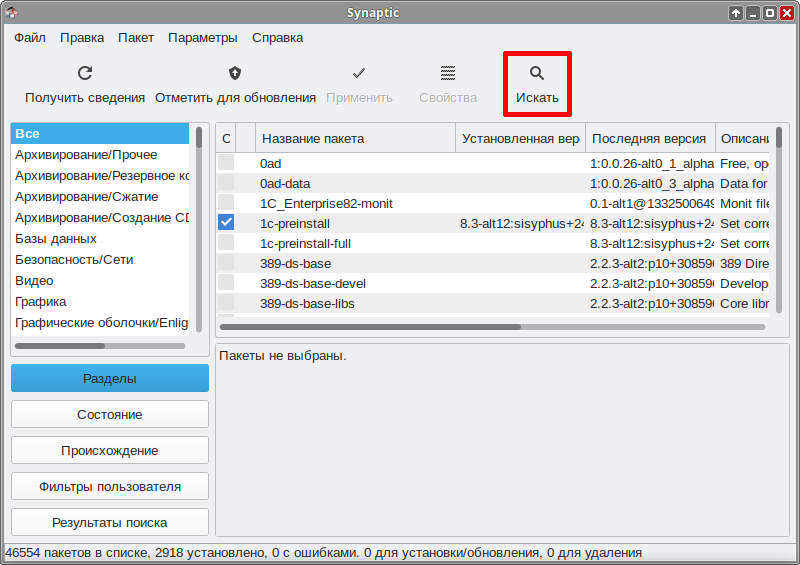The image size is (800, 565).
Task: Open the Параметры menu
Action: click(x=203, y=38)
